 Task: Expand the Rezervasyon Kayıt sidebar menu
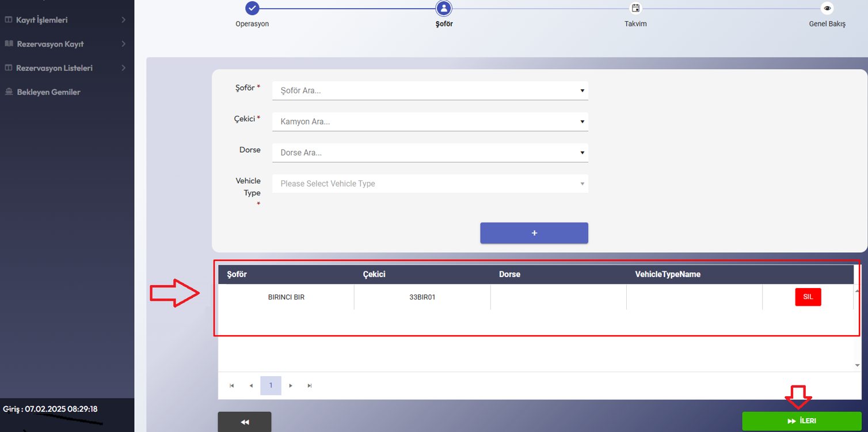(x=66, y=44)
